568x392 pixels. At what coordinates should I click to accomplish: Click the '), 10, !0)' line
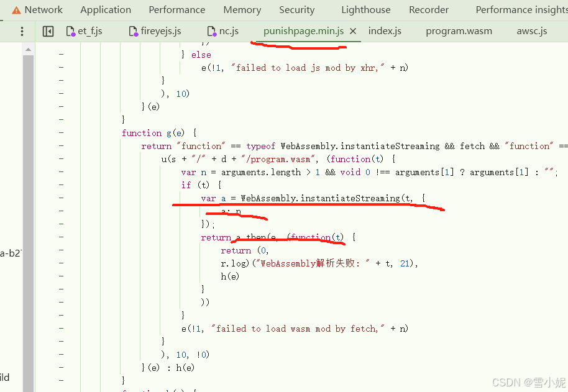point(185,355)
